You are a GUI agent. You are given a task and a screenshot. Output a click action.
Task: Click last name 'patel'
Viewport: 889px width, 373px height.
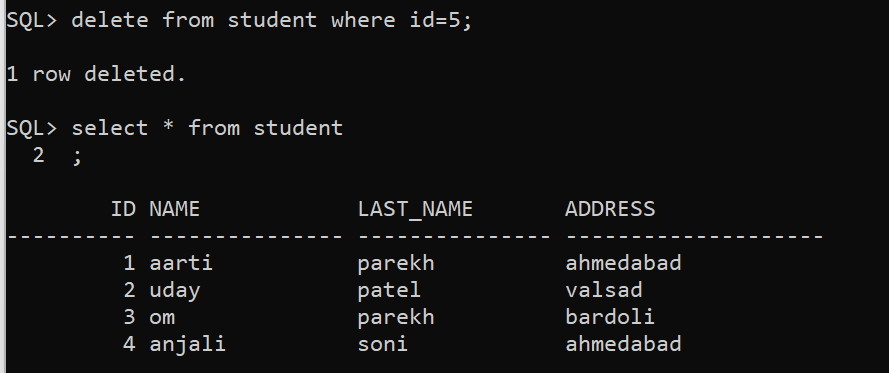(389, 291)
